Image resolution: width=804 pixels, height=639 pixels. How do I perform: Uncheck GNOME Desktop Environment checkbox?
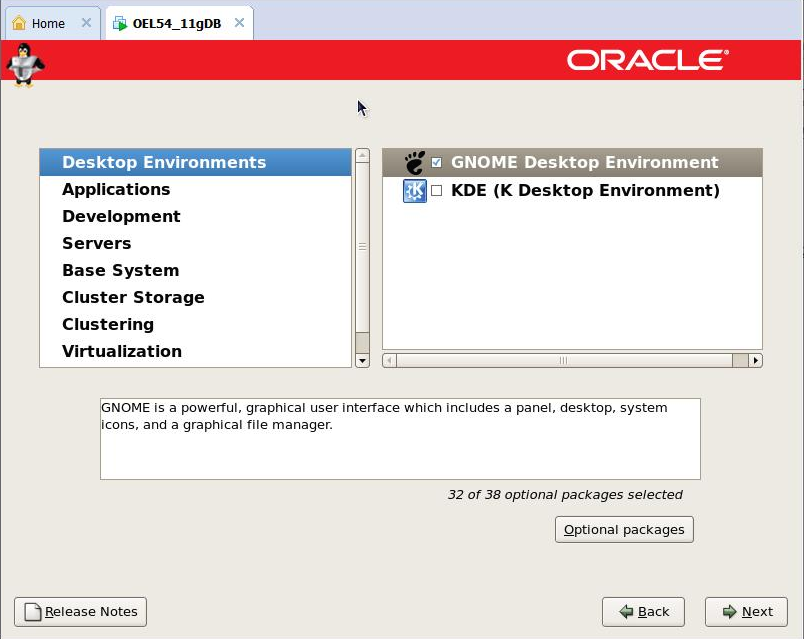(x=436, y=163)
